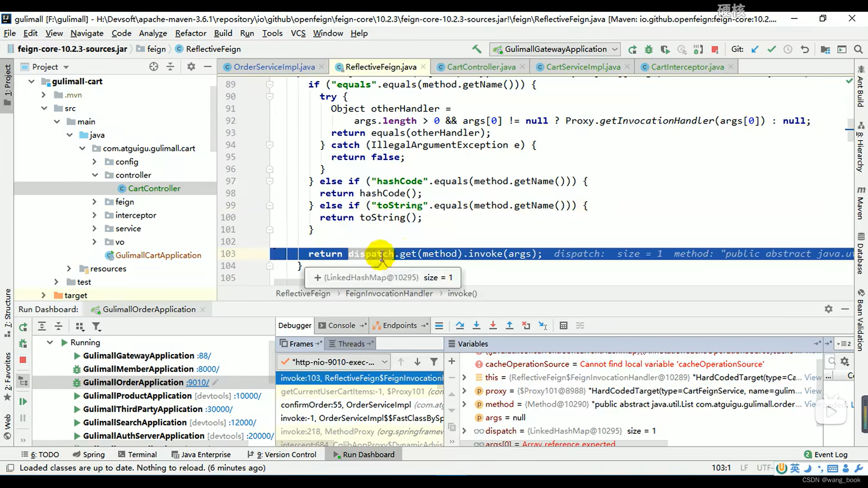Click the Git update project arrow icon

point(755,49)
